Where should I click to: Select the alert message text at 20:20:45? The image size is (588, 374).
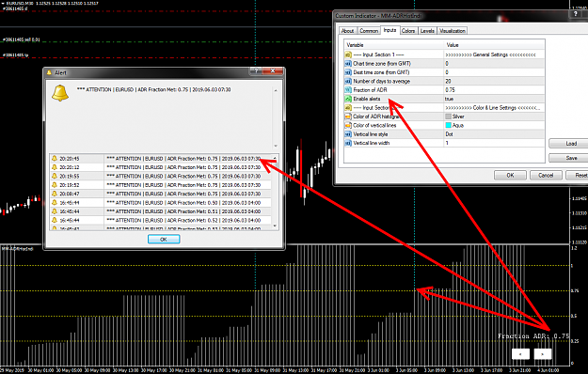(183, 159)
